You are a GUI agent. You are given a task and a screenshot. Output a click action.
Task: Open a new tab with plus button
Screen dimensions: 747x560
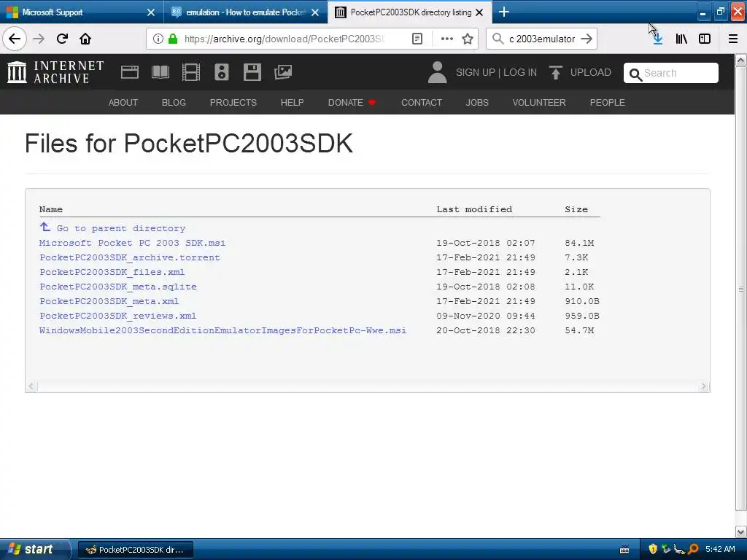click(504, 12)
